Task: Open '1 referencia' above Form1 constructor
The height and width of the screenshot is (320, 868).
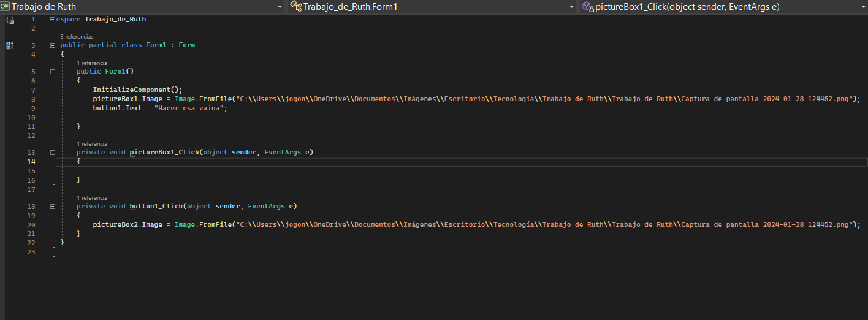Action: (92, 63)
